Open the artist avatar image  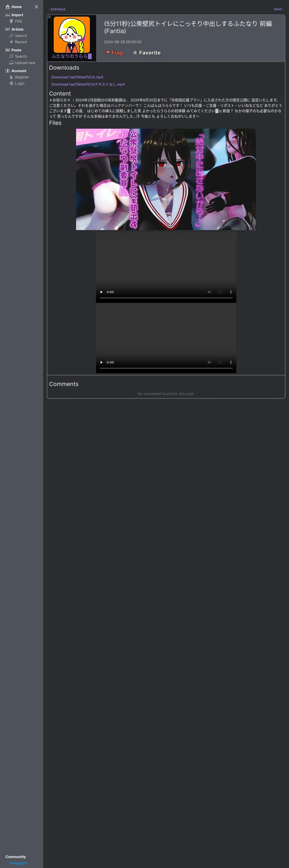point(72,35)
